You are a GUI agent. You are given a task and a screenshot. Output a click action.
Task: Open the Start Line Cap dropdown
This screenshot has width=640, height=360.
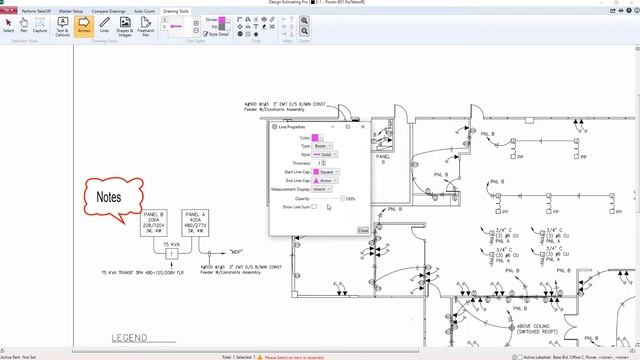(x=326, y=172)
